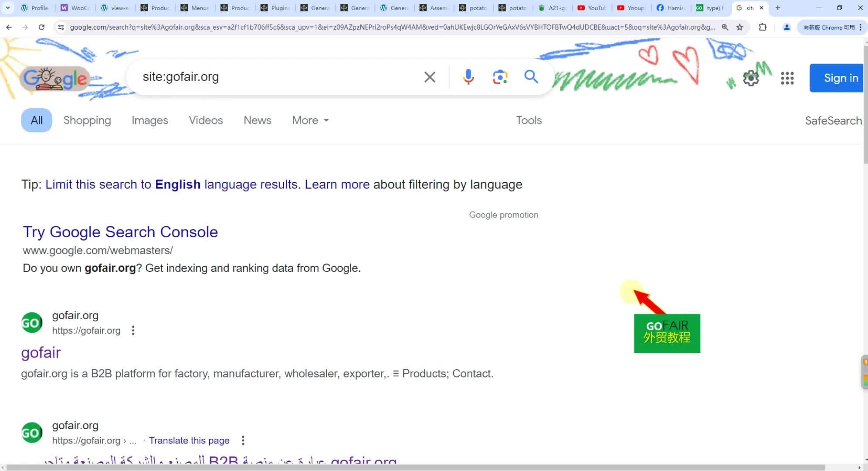The image size is (868, 471).
Task: Open options menu for first gofair.org result
Action: click(133, 331)
